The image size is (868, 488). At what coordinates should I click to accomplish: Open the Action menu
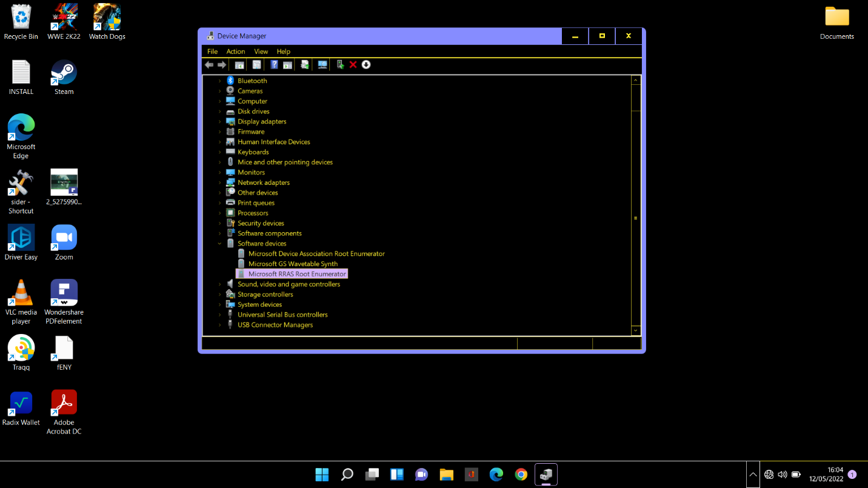[236, 52]
